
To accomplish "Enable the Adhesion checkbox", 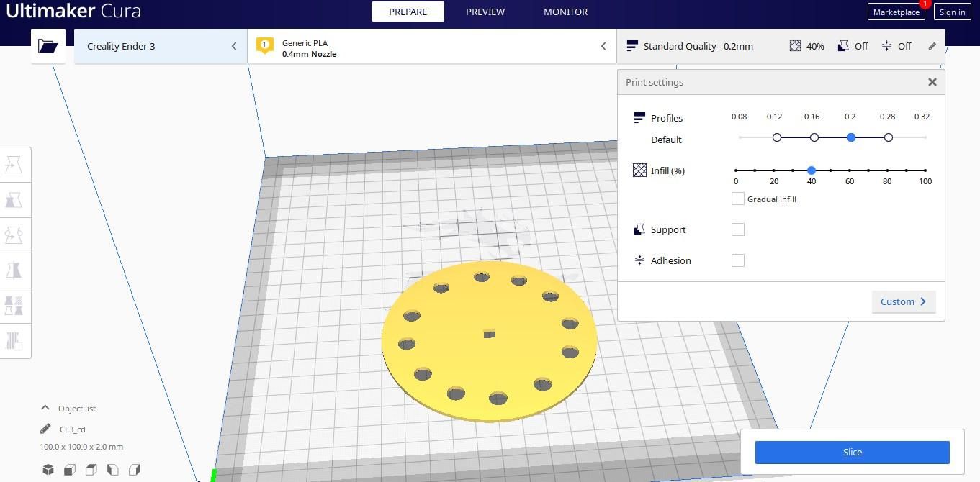I will tap(737, 260).
